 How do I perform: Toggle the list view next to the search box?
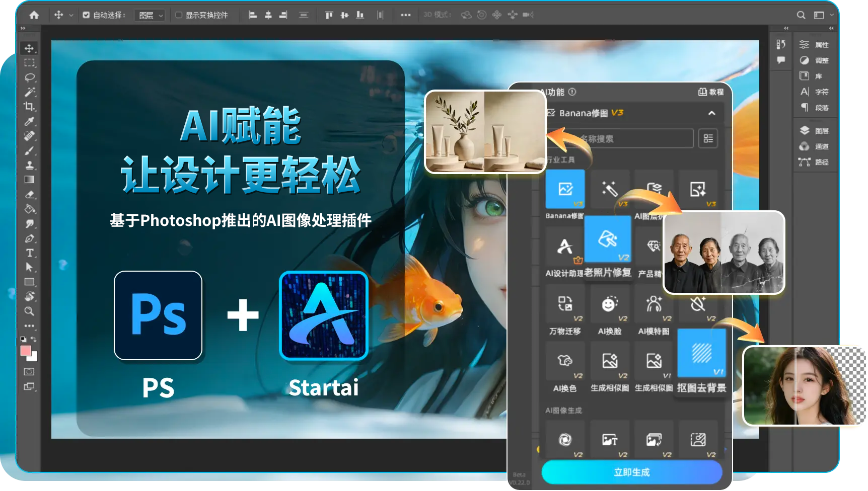click(x=708, y=138)
